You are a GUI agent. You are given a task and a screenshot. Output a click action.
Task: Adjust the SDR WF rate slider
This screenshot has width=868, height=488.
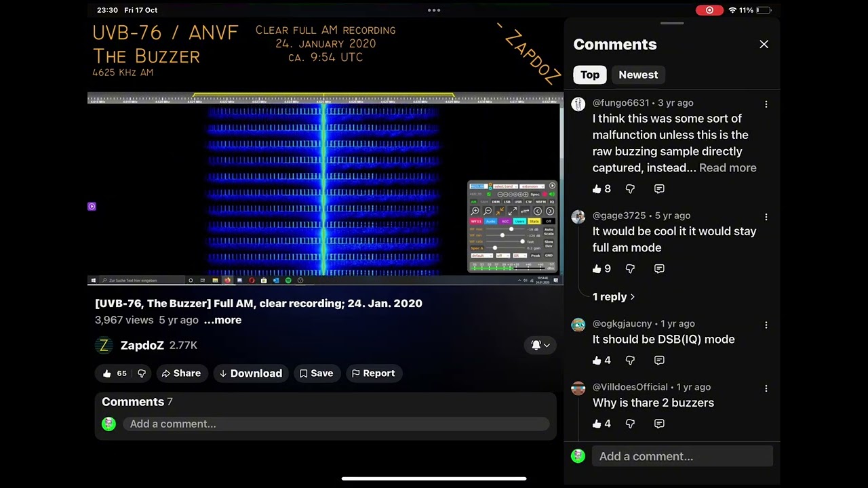click(x=505, y=241)
